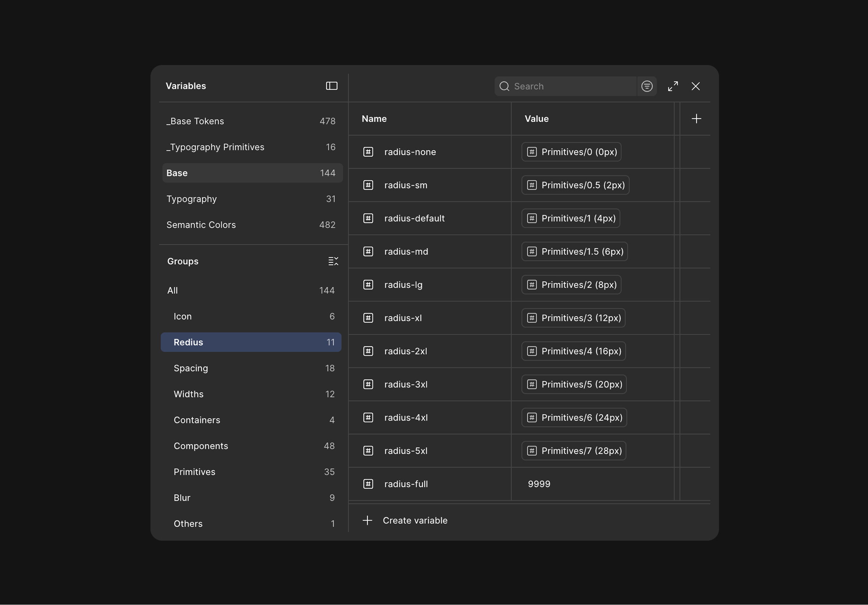The image size is (868, 605).
Task: Click the number type icon for radius-3xl
Action: (368, 384)
